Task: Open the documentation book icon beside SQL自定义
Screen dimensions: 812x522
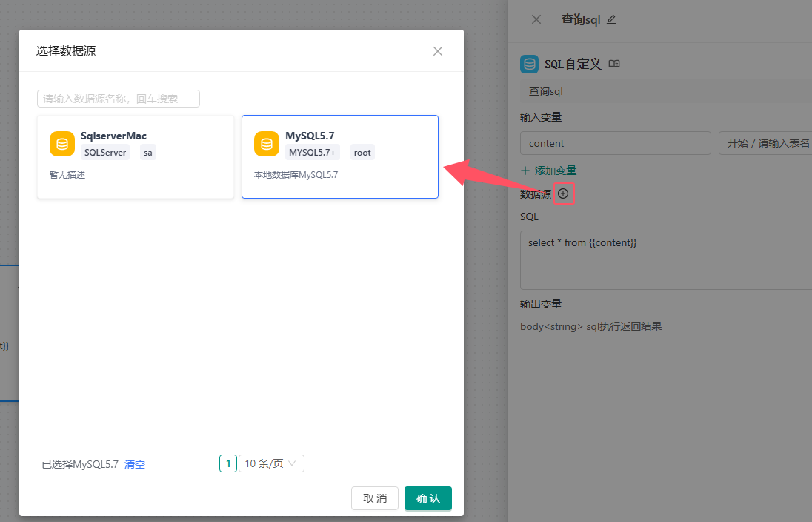Action: [613, 65]
